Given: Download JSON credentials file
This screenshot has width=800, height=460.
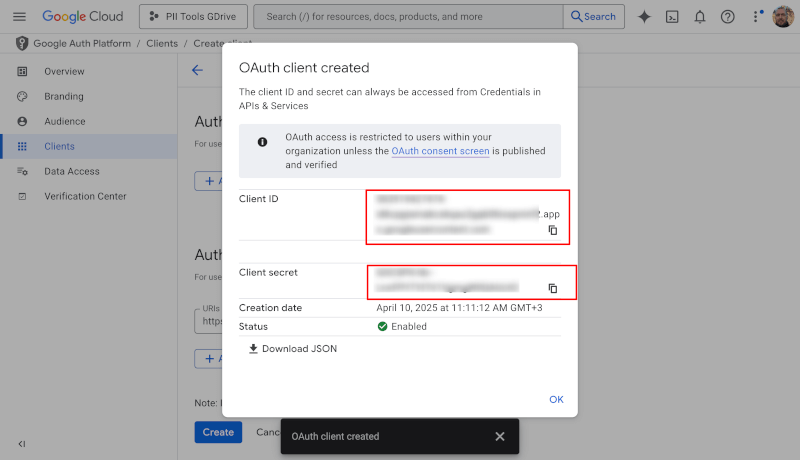Looking at the screenshot, I should 293,349.
